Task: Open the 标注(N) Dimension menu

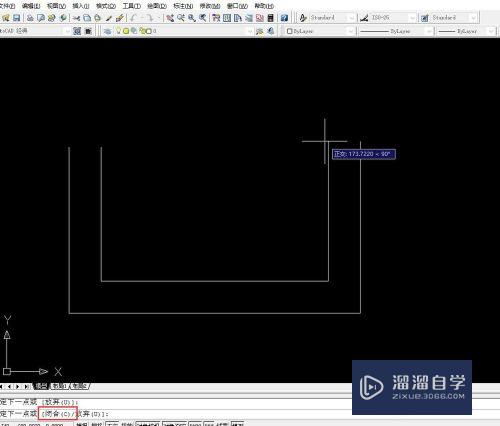Action: click(x=183, y=6)
